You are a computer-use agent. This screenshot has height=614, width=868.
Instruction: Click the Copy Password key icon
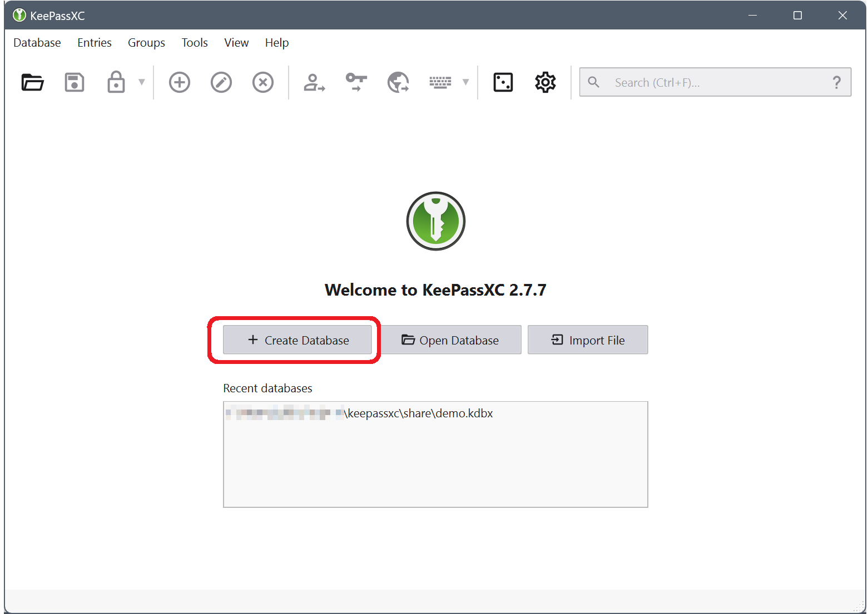pyautogui.click(x=356, y=82)
